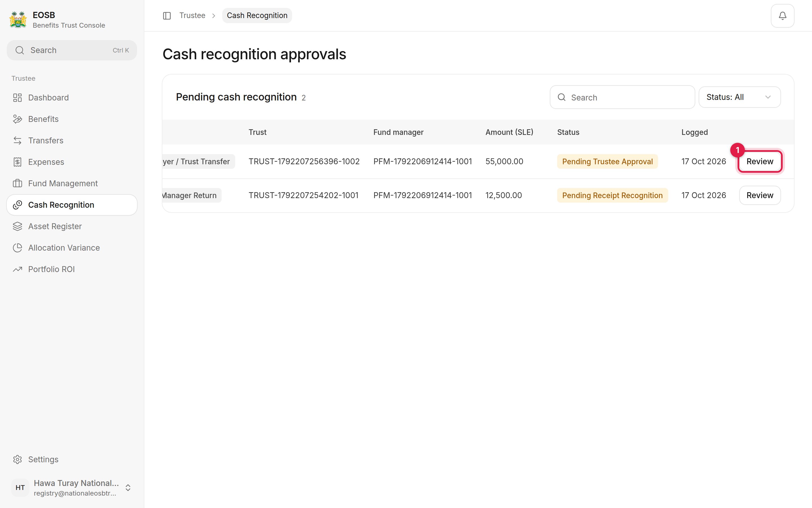This screenshot has height=508, width=812.
Task: Click the Amount (SLE) column header
Action: (x=509, y=132)
